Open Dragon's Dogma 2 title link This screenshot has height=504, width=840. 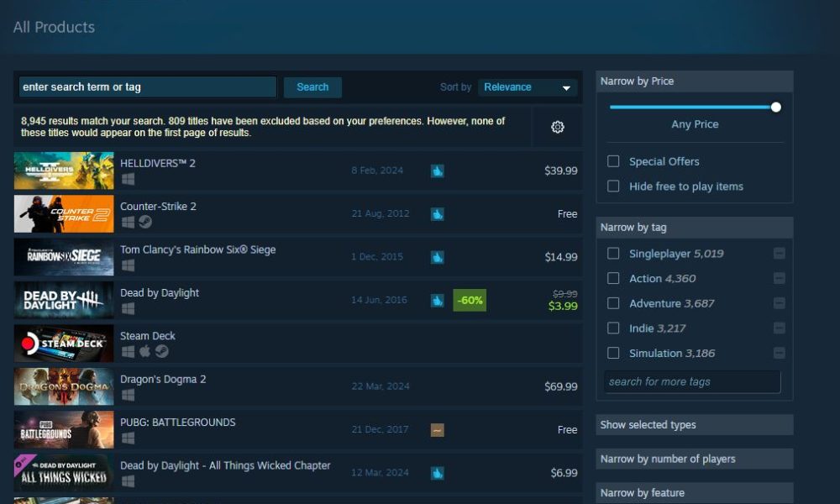pyautogui.click(x=163, y=379)
